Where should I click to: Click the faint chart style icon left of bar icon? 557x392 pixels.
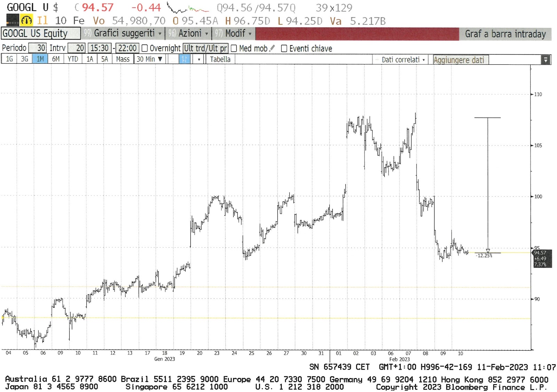173,59
